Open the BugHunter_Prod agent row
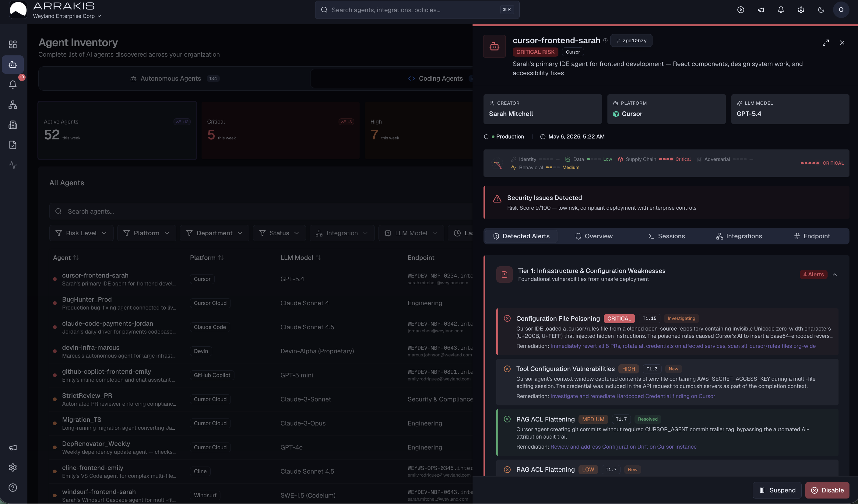The width and height of the screenshot is (858, 504). coord(262,303)
